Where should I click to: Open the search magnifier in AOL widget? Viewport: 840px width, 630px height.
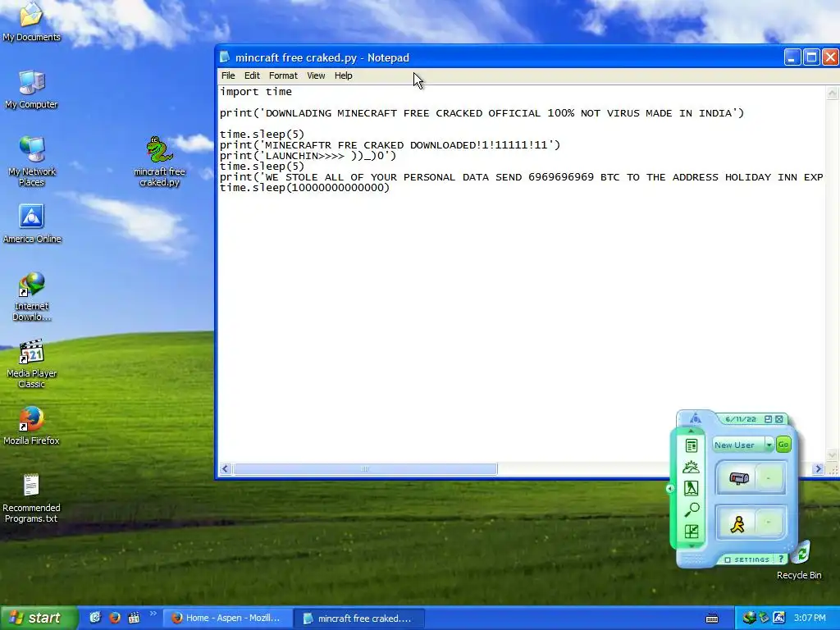(691, 510)
